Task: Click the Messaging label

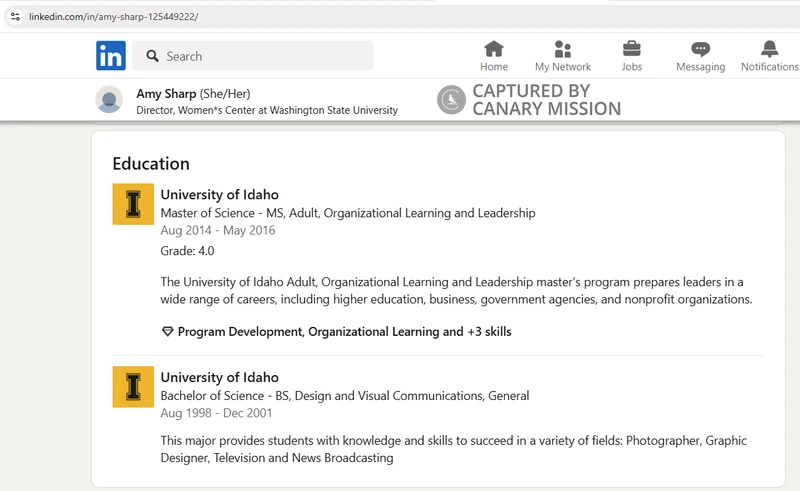Action: coord(700,67)
